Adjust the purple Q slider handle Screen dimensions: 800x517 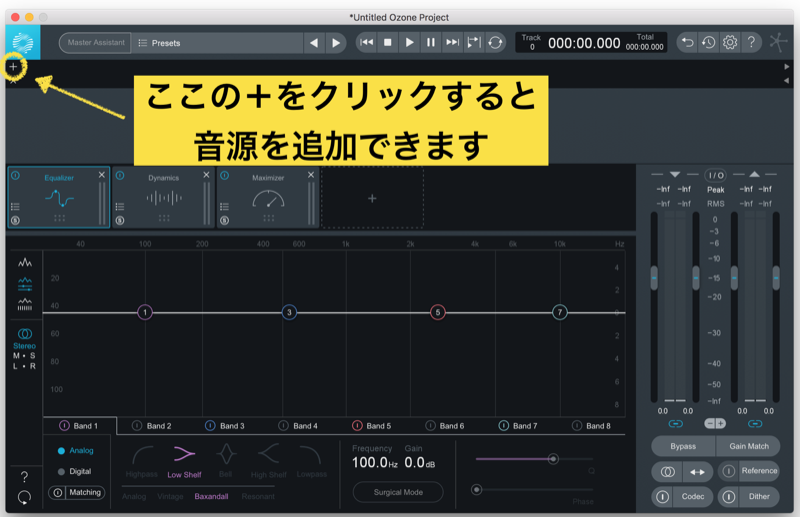pos(553,459)
